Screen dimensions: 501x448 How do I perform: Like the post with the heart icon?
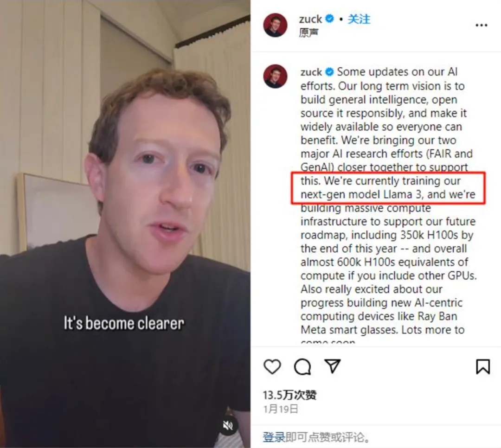coord(272,366)
